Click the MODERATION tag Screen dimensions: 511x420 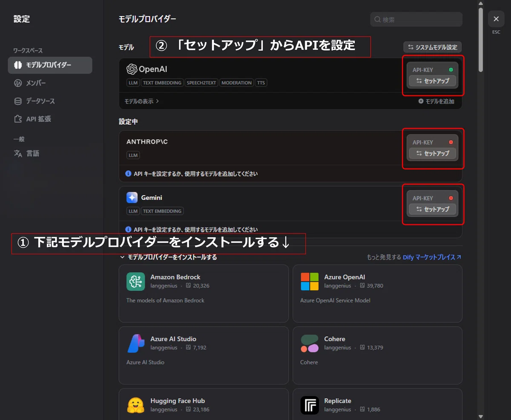tap(236, 83)
